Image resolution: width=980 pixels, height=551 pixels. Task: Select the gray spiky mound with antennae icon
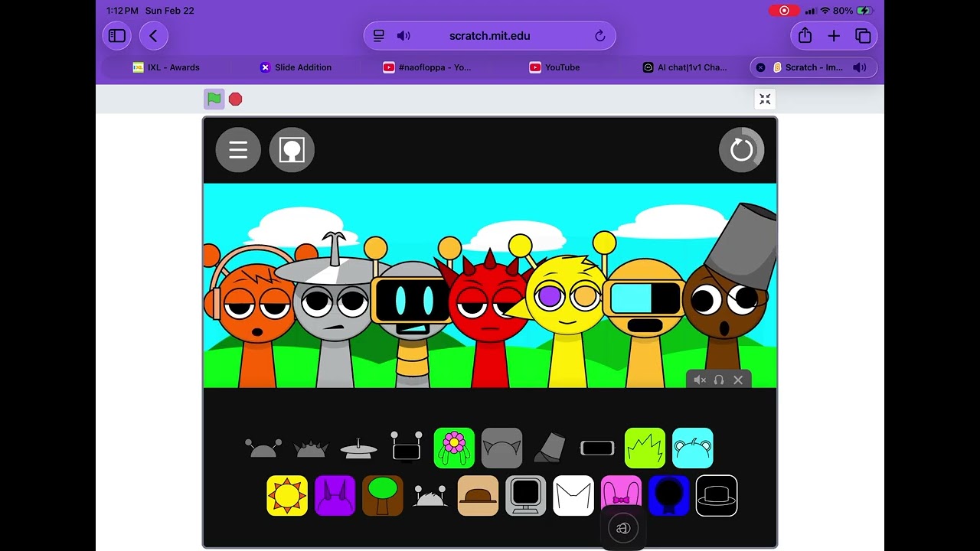(430, 497)
